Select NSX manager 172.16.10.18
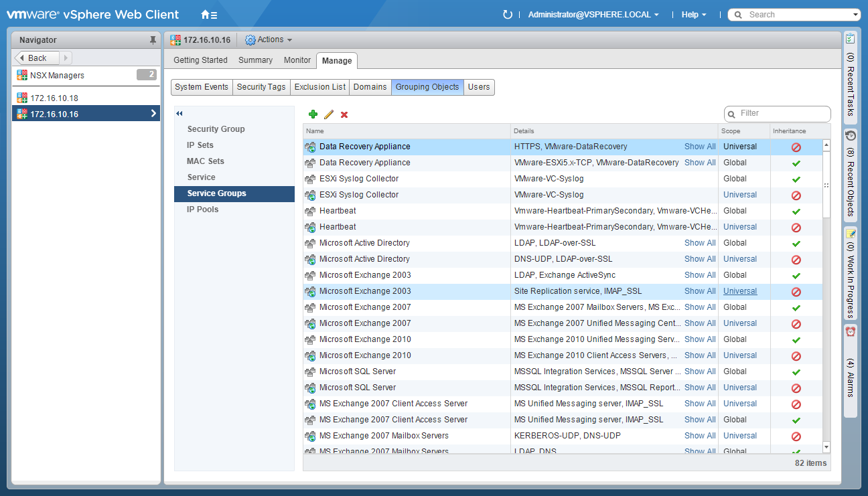Screen dimensions: 868x496 coord(54,98)
